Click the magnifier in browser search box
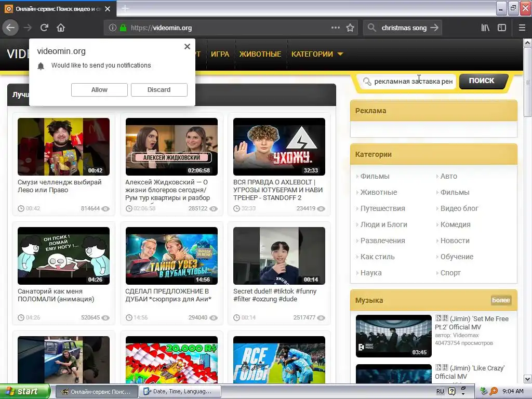Image resolution: width=532 pixels, height=399 pixels. click(371, 28)
